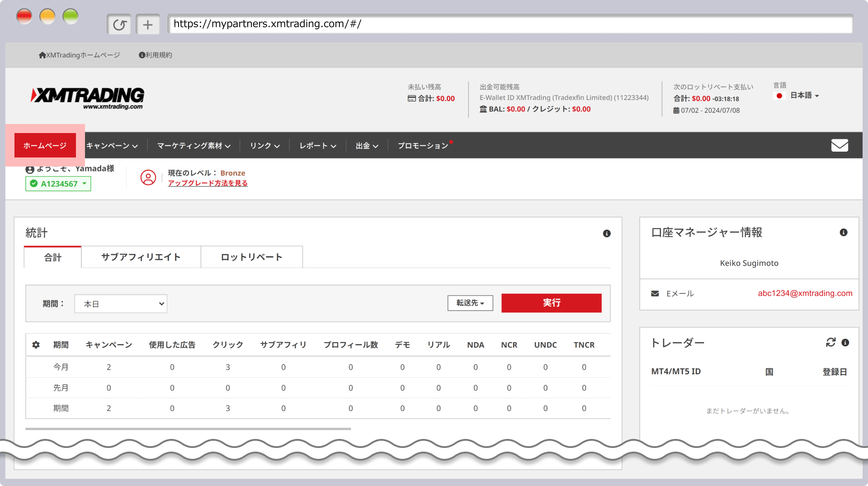The width and height of the screenshot is (868, 486).
Task: Refresh the トレーダー panel
Action: [x=831, y=343]
